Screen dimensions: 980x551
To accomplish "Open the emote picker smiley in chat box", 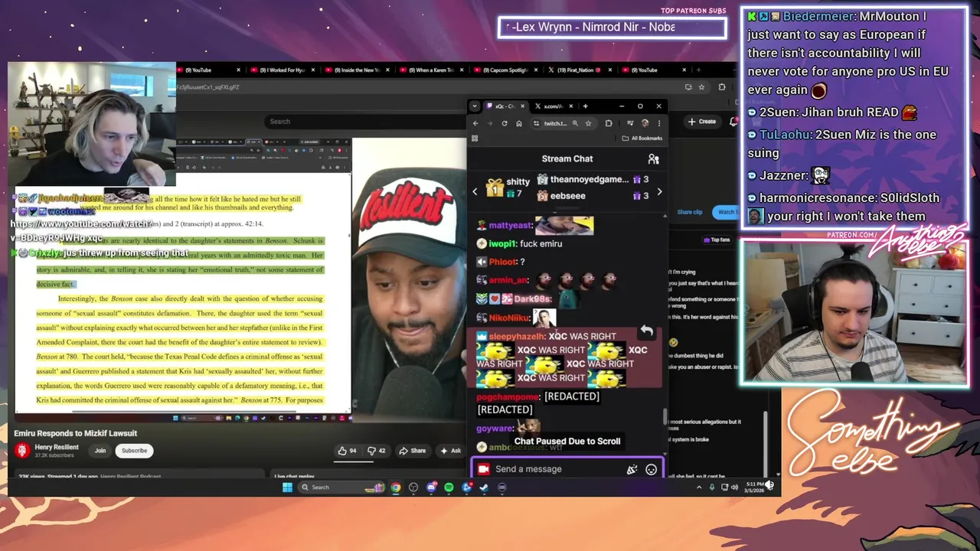I will coord(651,469).
